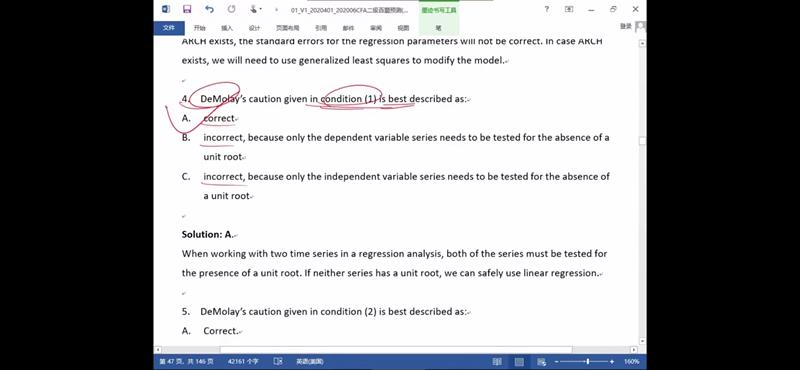The width and height of the screenshot is (800, 370).
Task: Open the Word Help question mark
Action: point(546,9)
